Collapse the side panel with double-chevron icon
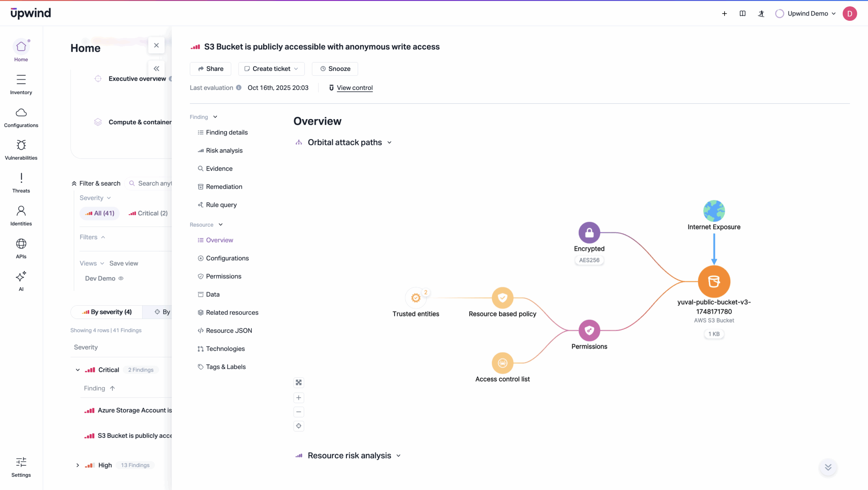This screenshot has height=490, width=868. pyautogui.click(x=157, y=68)
